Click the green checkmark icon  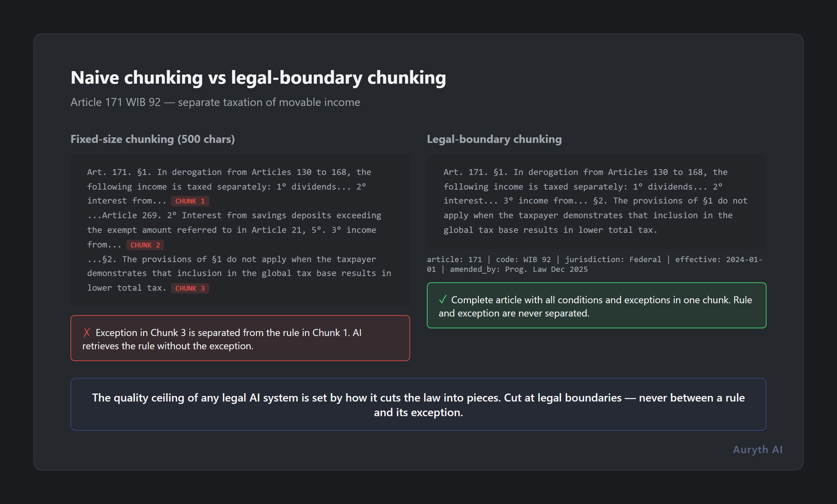pyautogui.click(x=443, y=299)
